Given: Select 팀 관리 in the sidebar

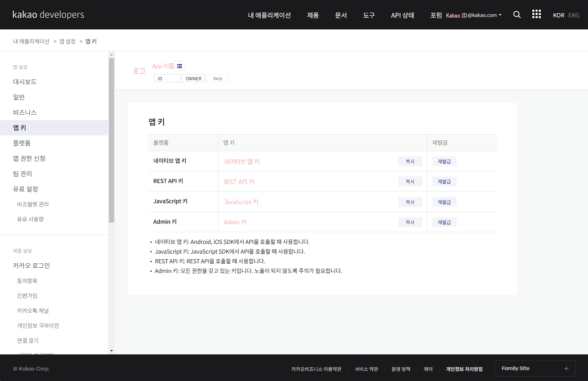Looking at the screenshot, I should tap(54, 174).
